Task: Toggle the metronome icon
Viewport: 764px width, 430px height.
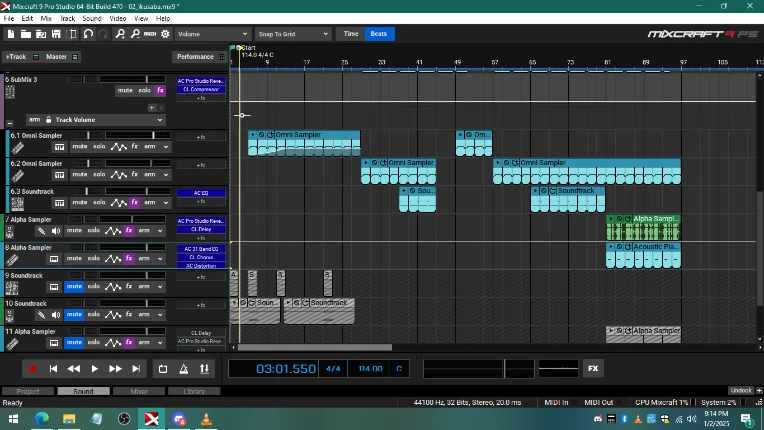Action: [x=184, y=369]
